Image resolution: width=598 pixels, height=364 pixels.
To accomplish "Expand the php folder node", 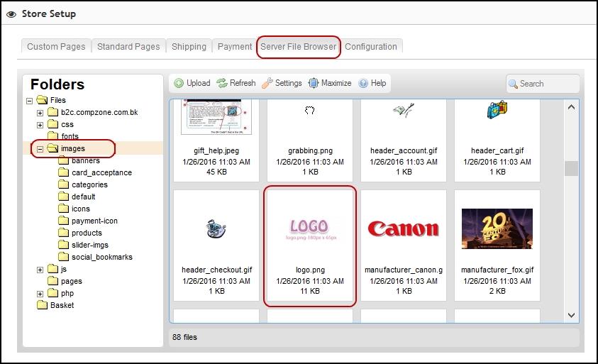I will click(x=40, y=294).
